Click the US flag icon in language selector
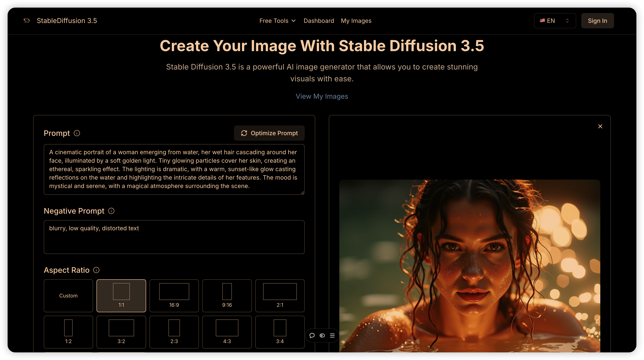Screen dimensions: 644x360 (542, 20)
